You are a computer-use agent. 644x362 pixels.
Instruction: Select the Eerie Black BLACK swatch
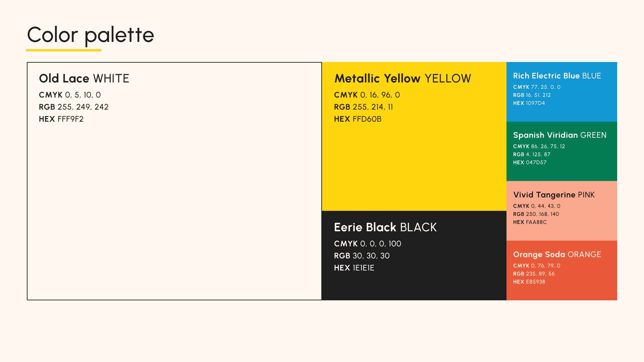(x=414, y=255)
